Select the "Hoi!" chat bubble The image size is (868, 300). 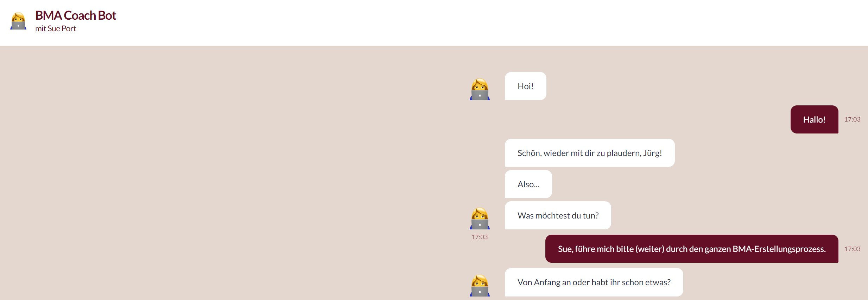525,86
